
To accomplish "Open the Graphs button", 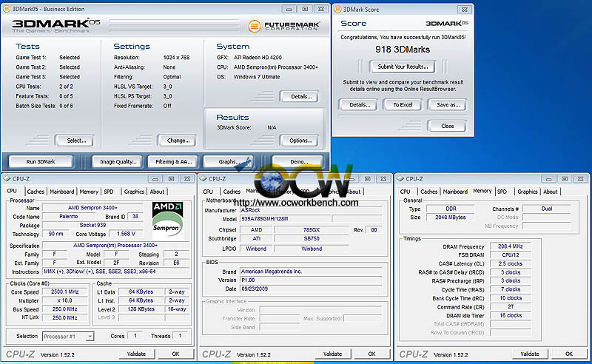I will 229,161.
